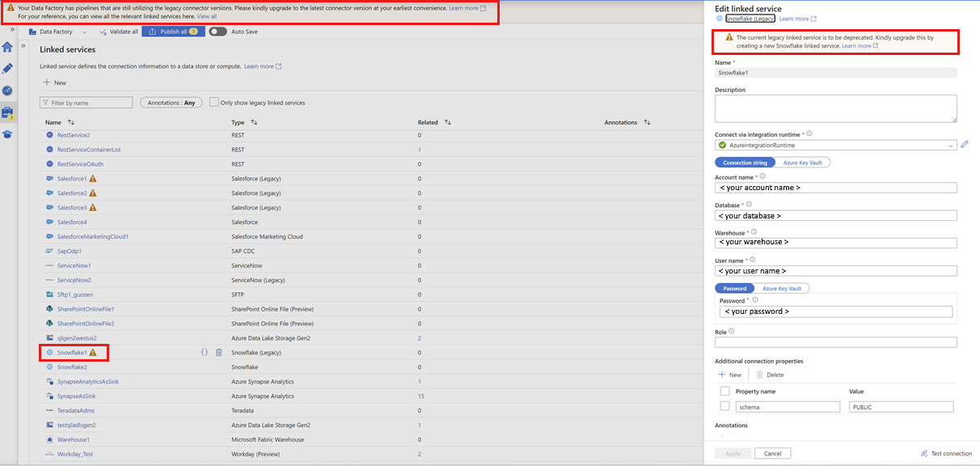980x466 pixels.
Task: Click the Publish all button
Action: (x=172, y=32)
